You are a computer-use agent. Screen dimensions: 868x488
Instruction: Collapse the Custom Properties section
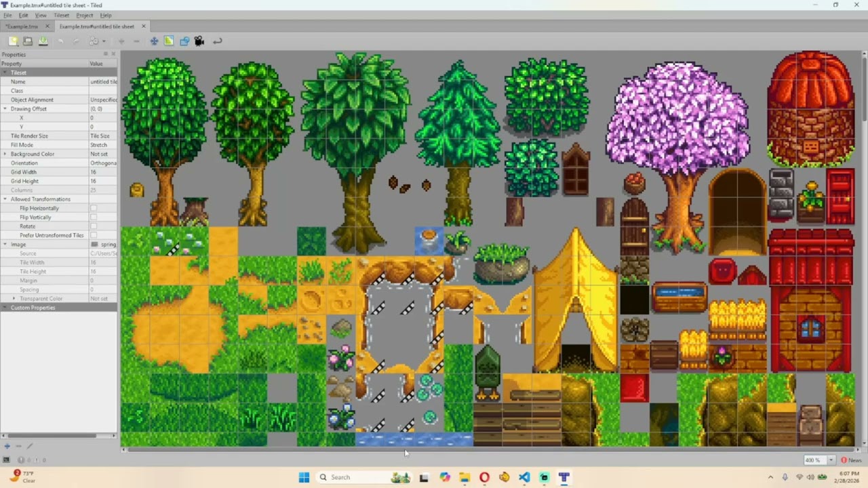tap(5, 308)
